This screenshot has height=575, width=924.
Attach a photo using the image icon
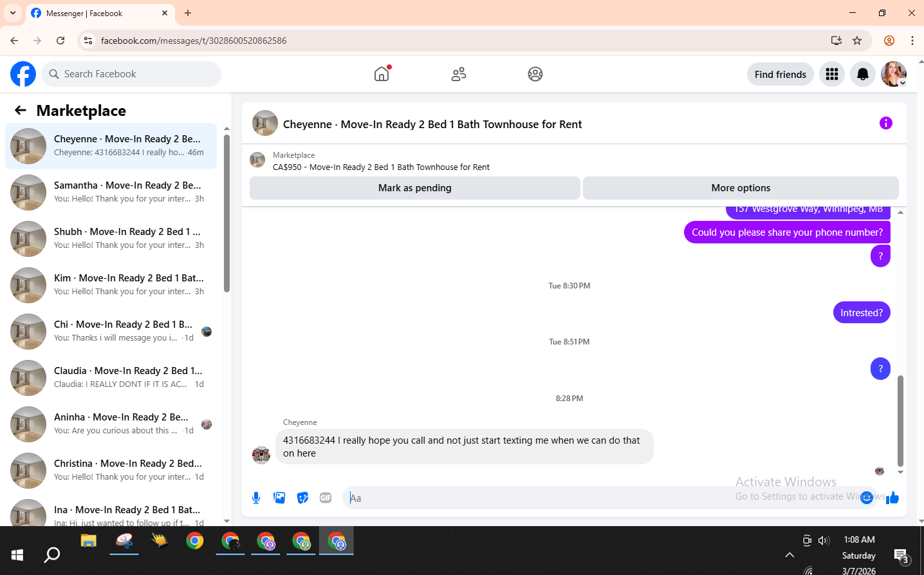point(279,498)
